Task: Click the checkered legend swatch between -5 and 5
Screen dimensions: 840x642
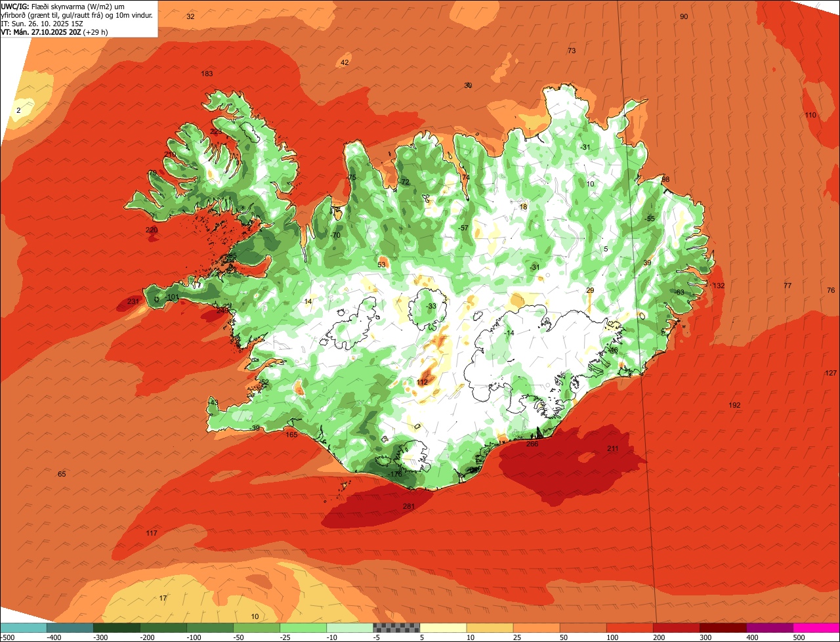Action: pos(396,628)
